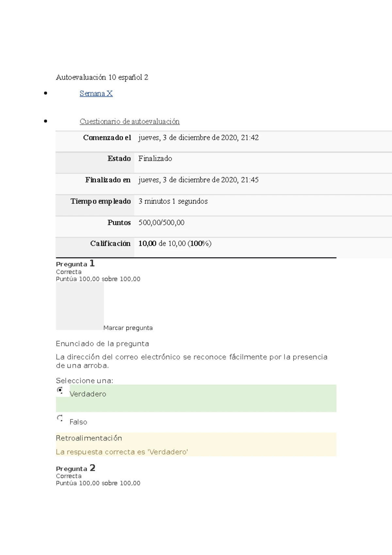Click the Pregunta 1 heading
The height and width of the screenshot is (555, 392).
pyautogui.click(x=75, y=264)
